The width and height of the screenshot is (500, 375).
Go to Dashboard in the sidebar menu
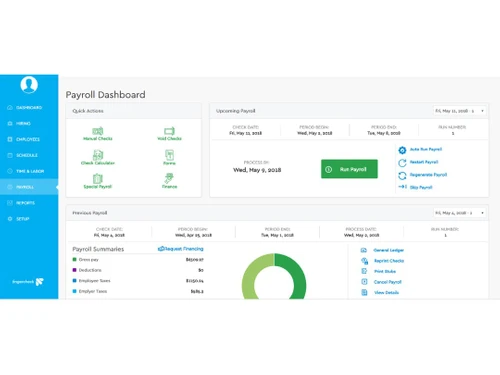29,107
